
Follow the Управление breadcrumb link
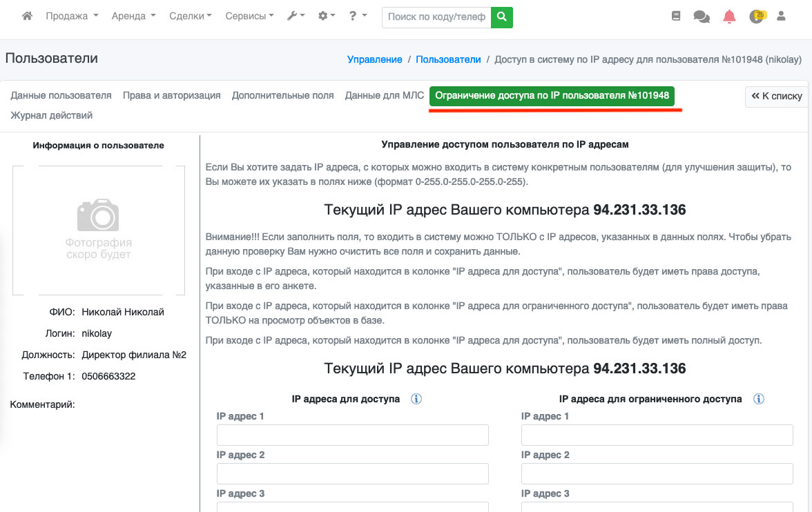pos(374,59)
